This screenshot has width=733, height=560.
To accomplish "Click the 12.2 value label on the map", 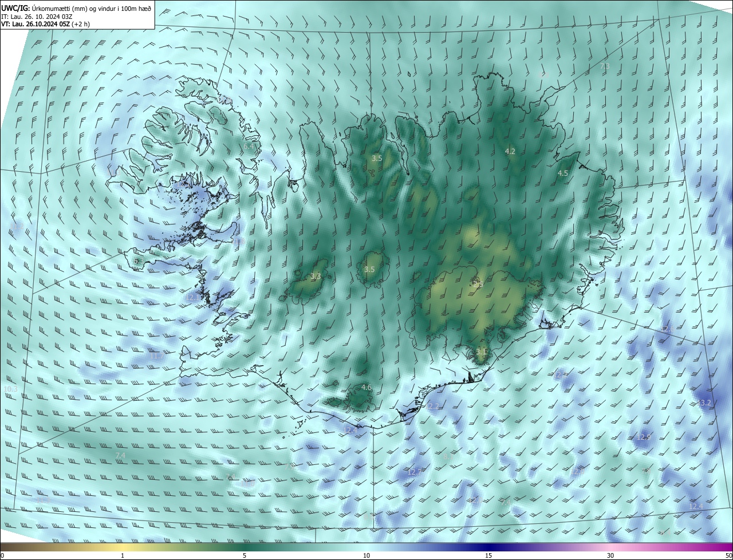I will (432, 406).
